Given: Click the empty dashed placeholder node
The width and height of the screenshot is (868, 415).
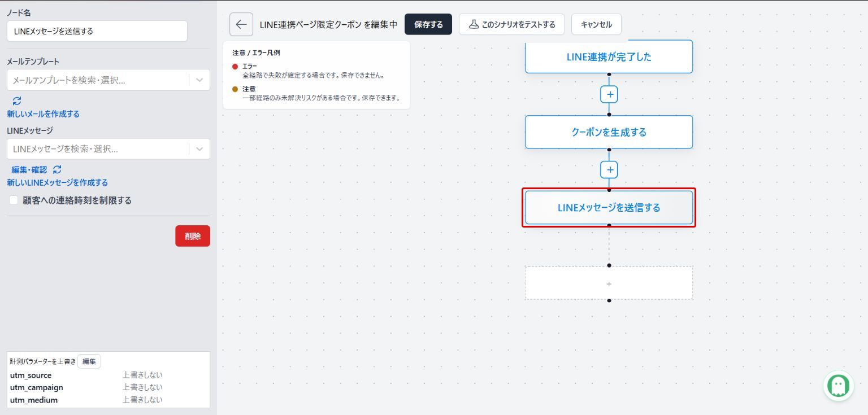Looking at the screenshot, I should [x=609, y=283].
